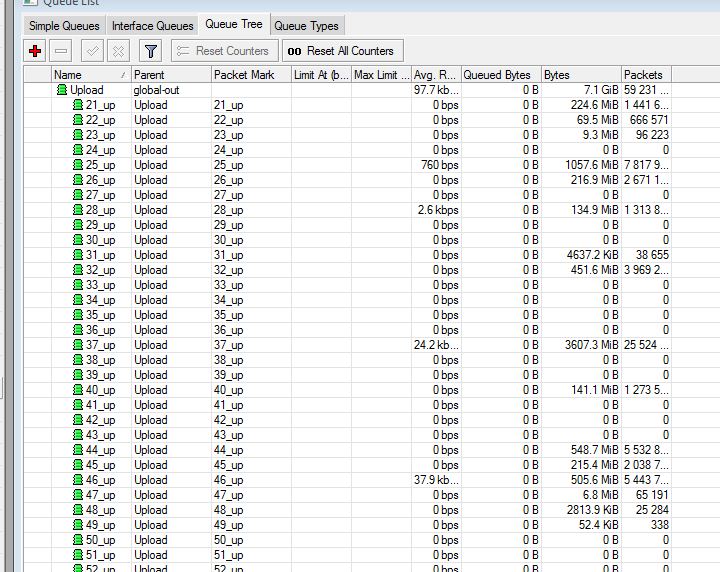Click the Reset All Counters button
This screenshot has width=720, height=572.
click(x=343, y=51)
